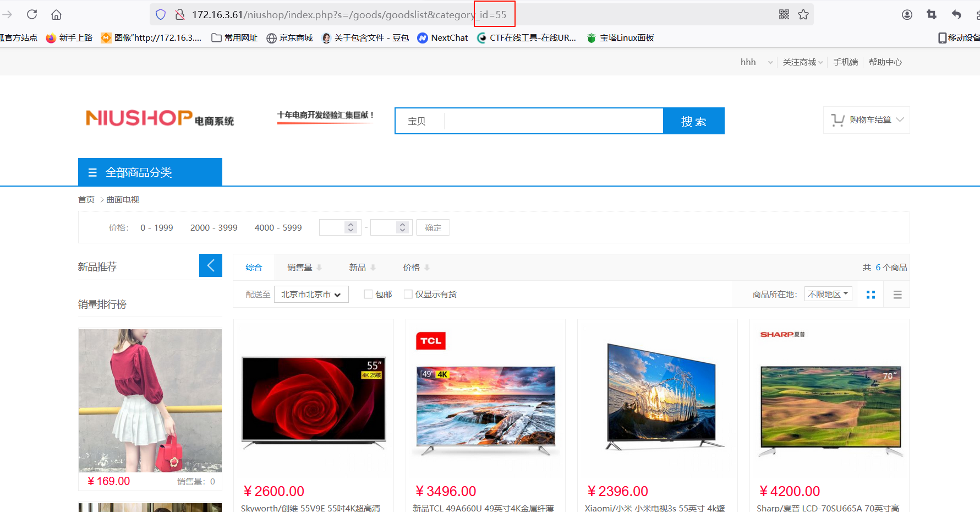Viewport: 980px width, 512px height.
Task: Toggle the 仅显示有货 in-stock checkbox
Action: (408, 294)
